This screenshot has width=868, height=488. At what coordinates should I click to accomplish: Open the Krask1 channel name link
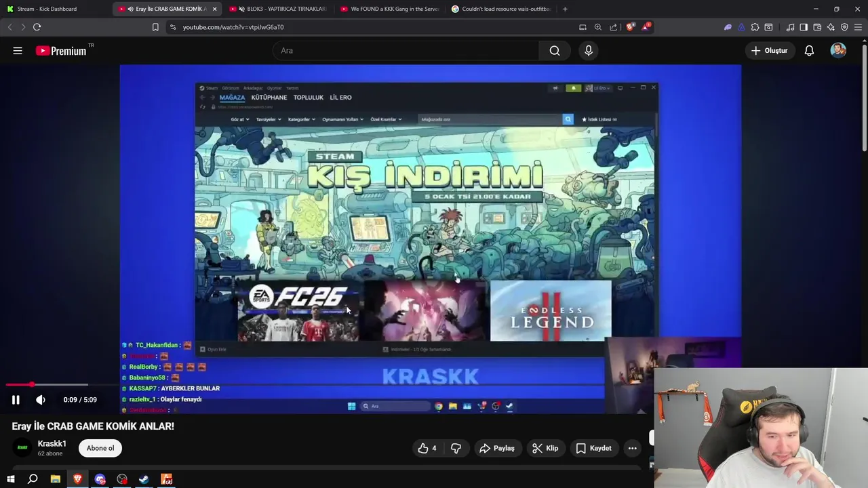click(52, 443)
